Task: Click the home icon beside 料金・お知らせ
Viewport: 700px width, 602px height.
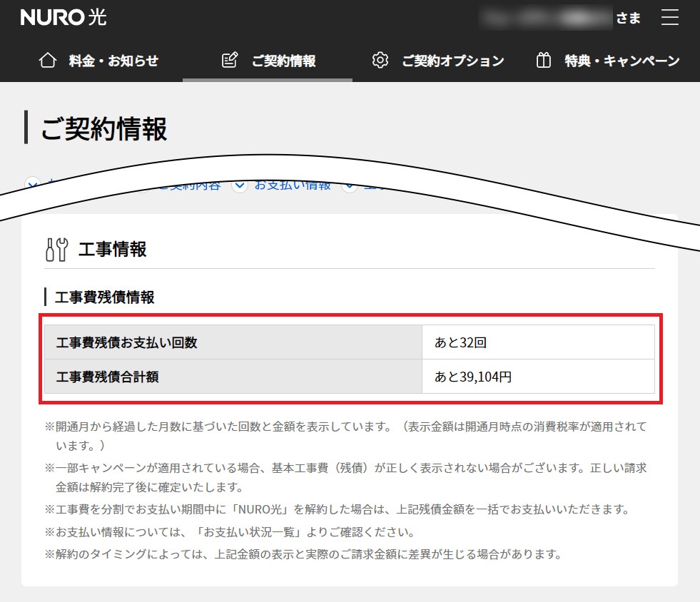Action: pyautogui.click(x=48, y=60)
